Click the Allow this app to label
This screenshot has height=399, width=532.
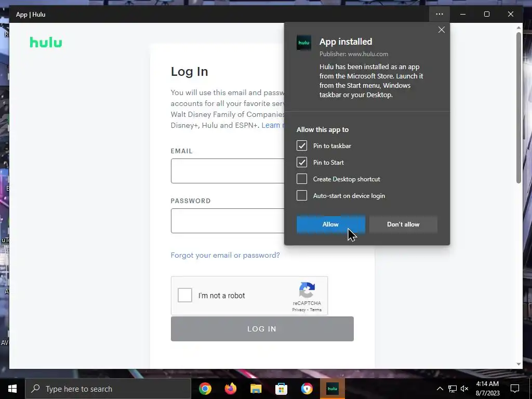pos(322,129)
